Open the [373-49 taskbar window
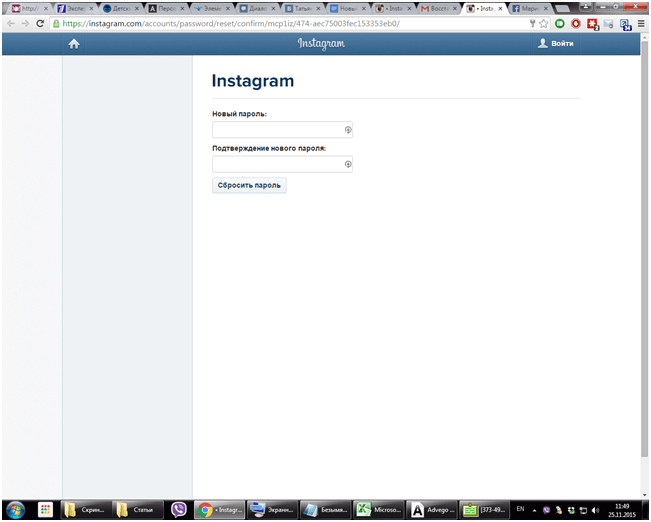Screen dimensions: 651x522 click(x=484, y=510)
